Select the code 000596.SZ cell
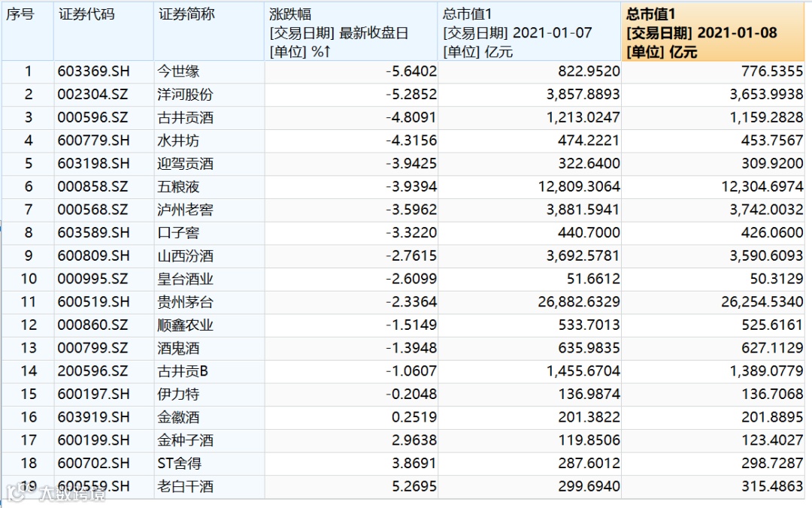 (x=92, y=117)
